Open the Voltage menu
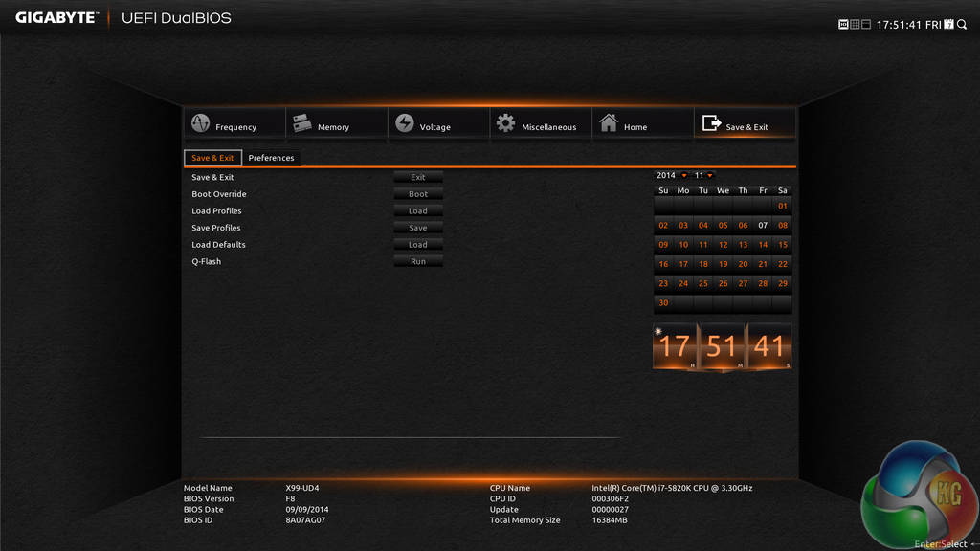The height and width of the screenshot is (551, 980). pyautogui.click(x=438, y=123)
